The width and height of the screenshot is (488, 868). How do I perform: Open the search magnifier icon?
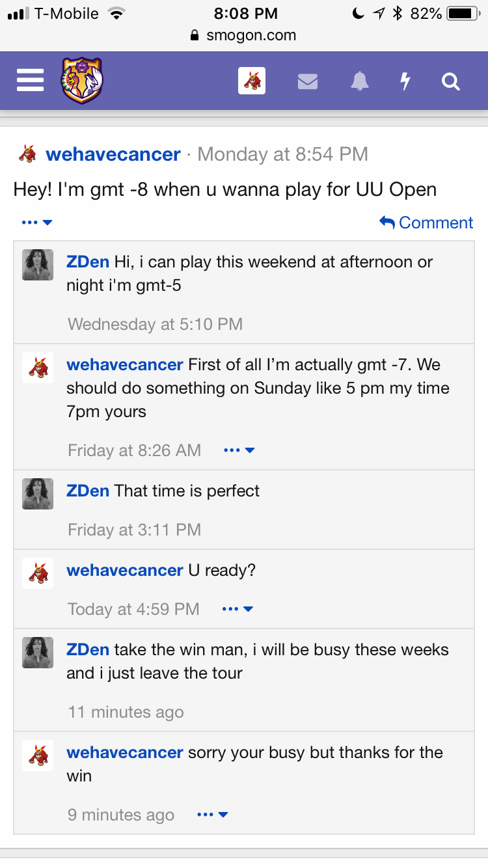[x=450, y=81]
